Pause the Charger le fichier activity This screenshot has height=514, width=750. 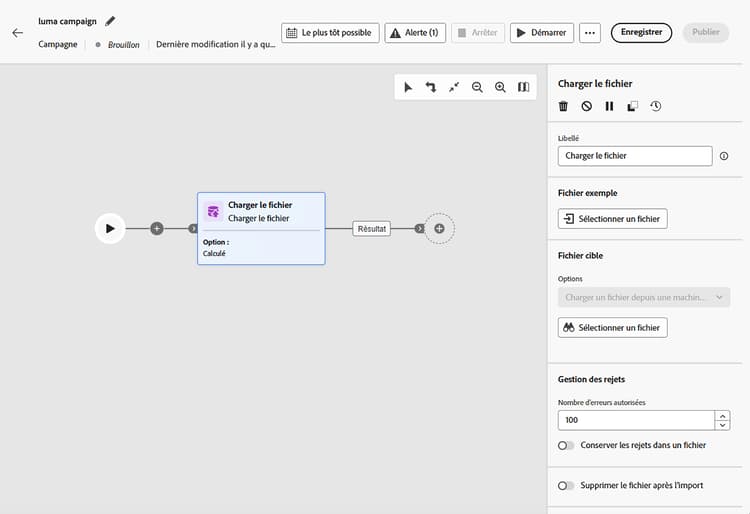[609, 106]
